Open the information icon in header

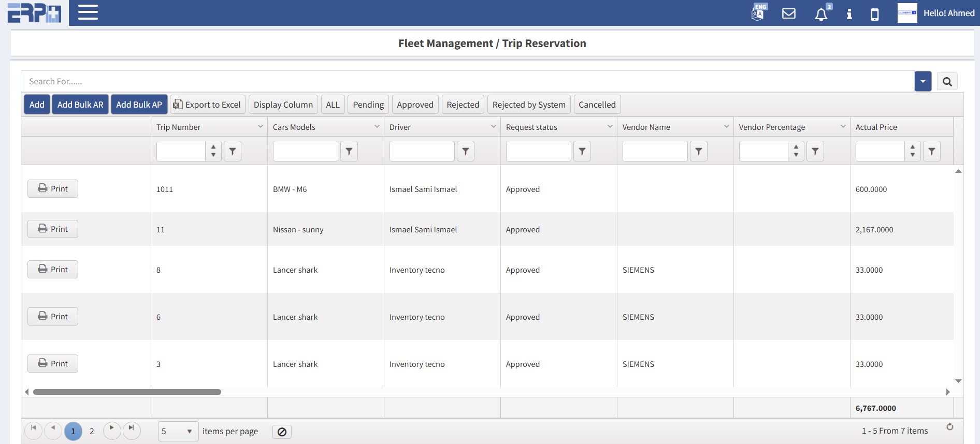849,14
